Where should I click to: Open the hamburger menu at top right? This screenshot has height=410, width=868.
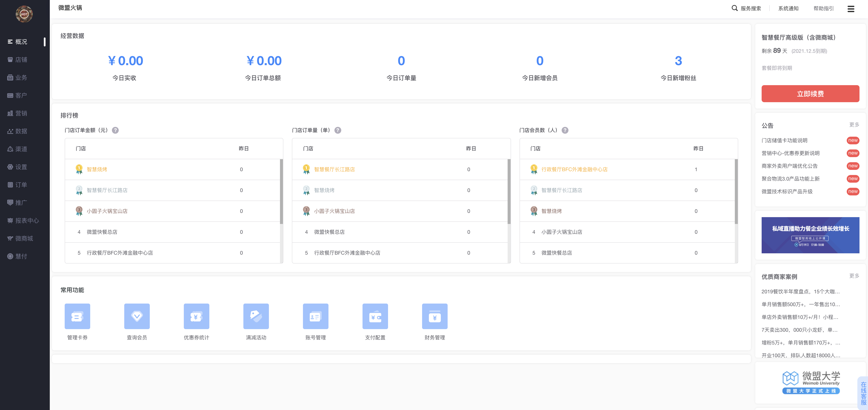[x=851, y=9]
